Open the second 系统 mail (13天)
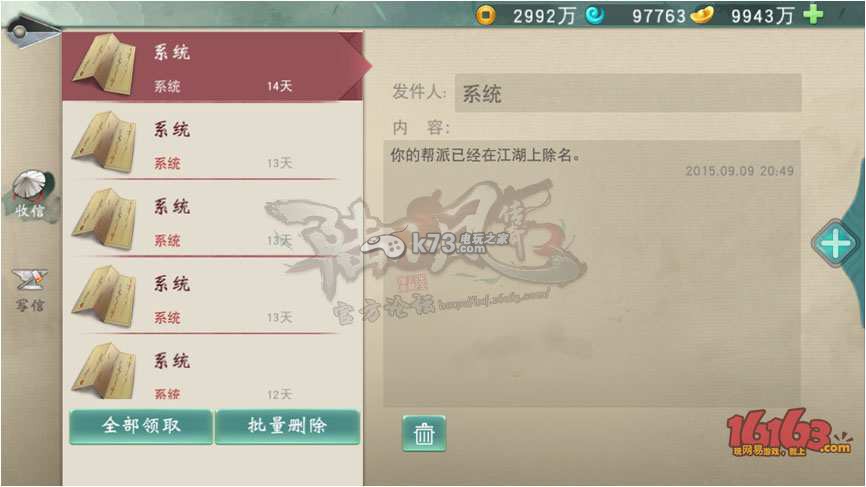 pos(213,142)
